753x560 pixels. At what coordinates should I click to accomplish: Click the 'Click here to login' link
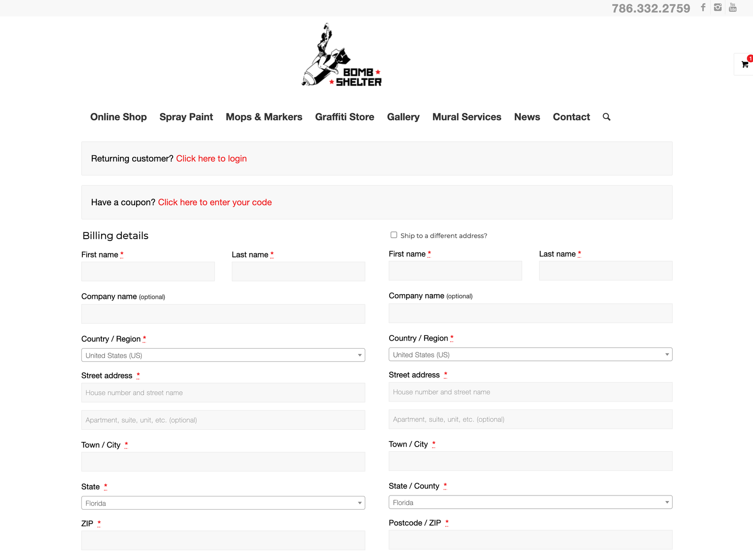pyautogui.click(x=211, y=159)
